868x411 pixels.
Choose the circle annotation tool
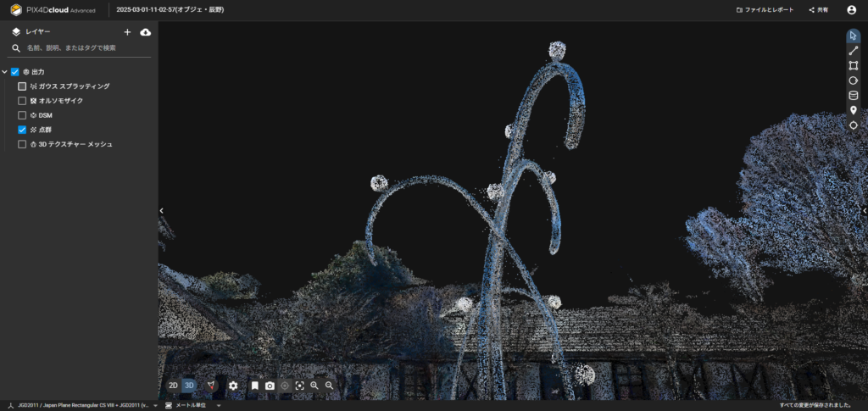tap(853, 81)
